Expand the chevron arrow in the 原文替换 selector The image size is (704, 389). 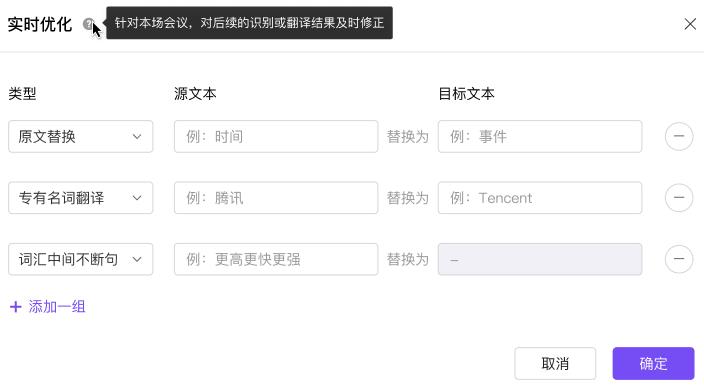137,137
